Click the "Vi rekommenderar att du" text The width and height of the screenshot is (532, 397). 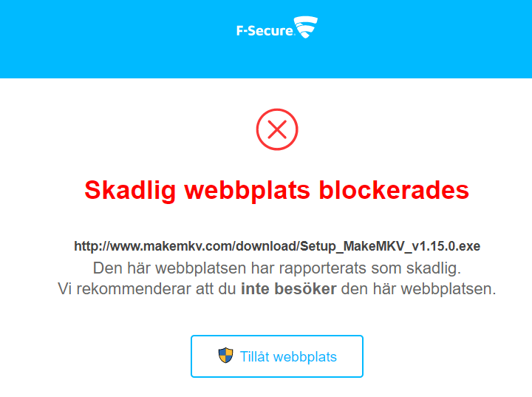click(x=146, y=289)
